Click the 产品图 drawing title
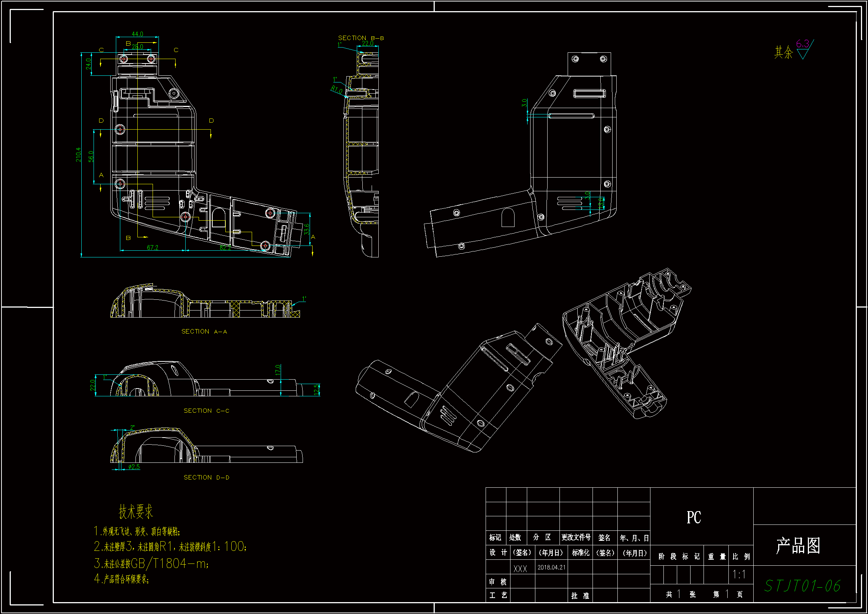The width and height of the screenshot is (868, 614). pos(798,546)
